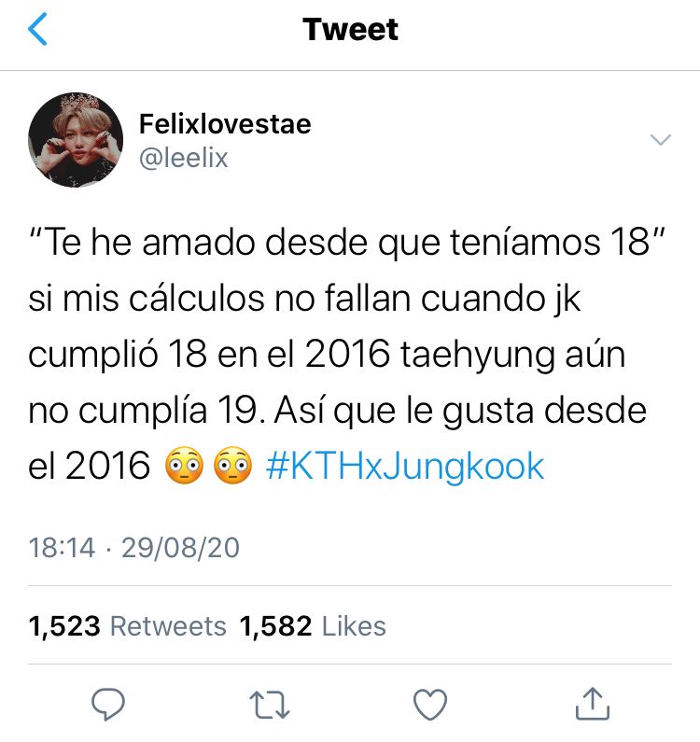Screen dimensions: 700x742
Task: Retweet this tweet using the arrows icon
Action: point(270,705)
